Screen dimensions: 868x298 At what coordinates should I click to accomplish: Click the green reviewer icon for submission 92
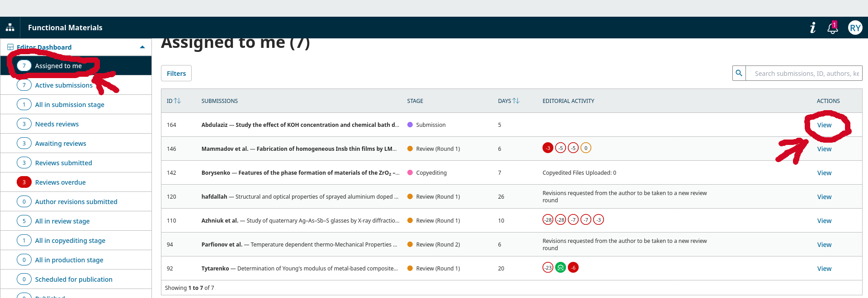tap(561, 268)
